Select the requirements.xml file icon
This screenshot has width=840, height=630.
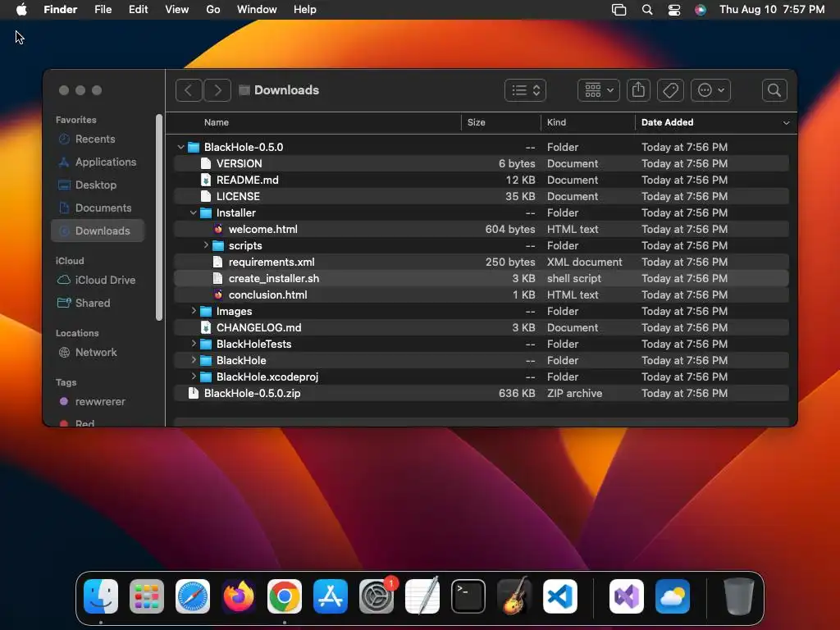218,262
